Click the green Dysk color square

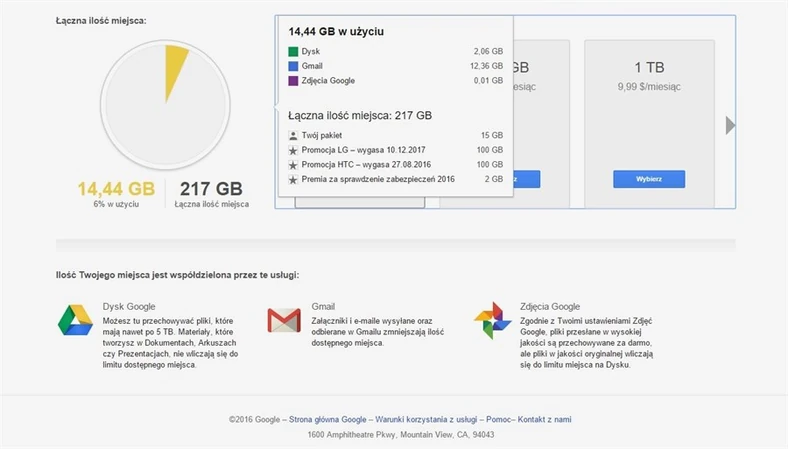point(293,51)
